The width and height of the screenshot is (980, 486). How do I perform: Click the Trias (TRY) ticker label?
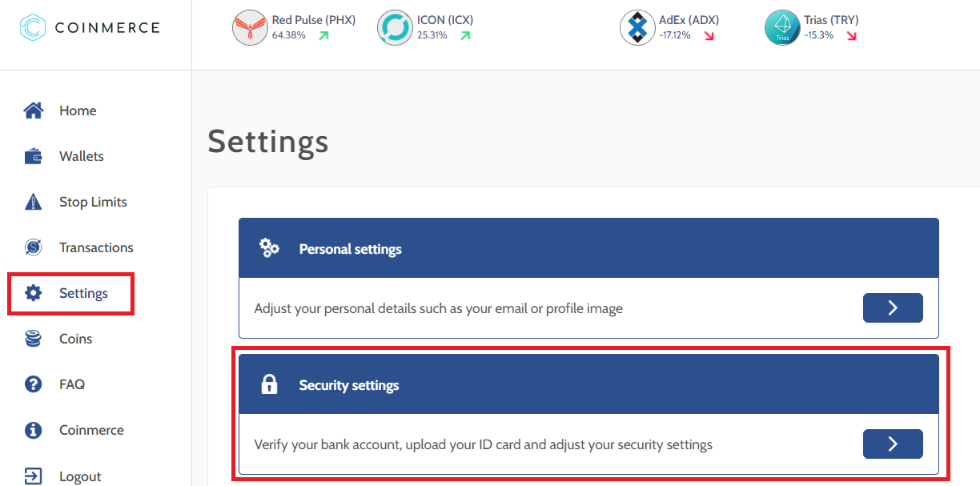(831, 20)
